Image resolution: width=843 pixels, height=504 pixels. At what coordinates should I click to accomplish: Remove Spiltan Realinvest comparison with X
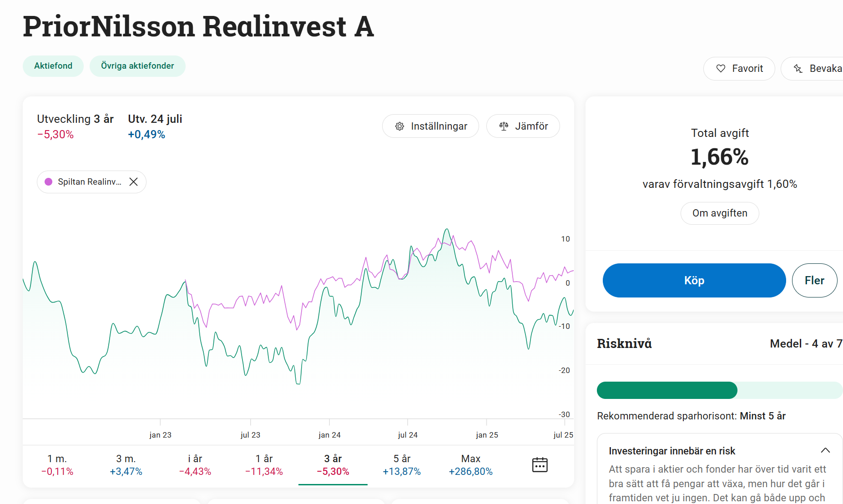pos(133,182)
